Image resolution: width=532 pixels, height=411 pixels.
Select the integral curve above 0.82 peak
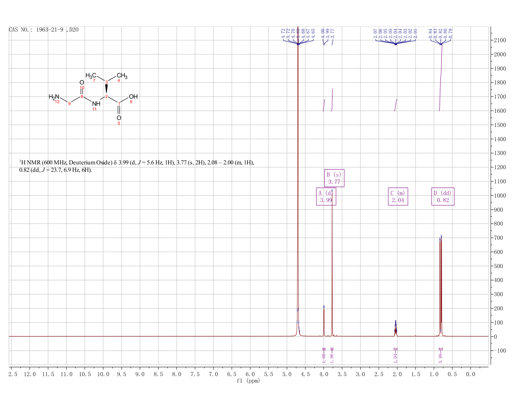441,77
